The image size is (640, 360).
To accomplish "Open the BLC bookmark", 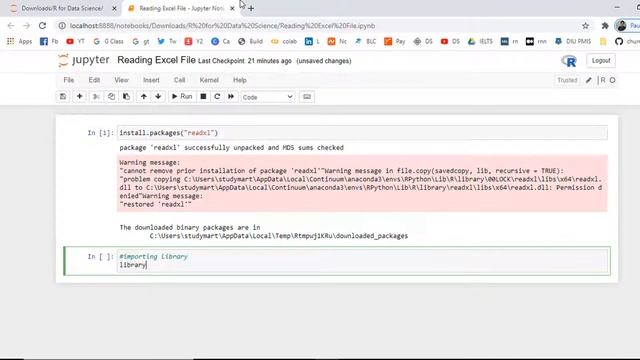I will click(x=366, y=41).
